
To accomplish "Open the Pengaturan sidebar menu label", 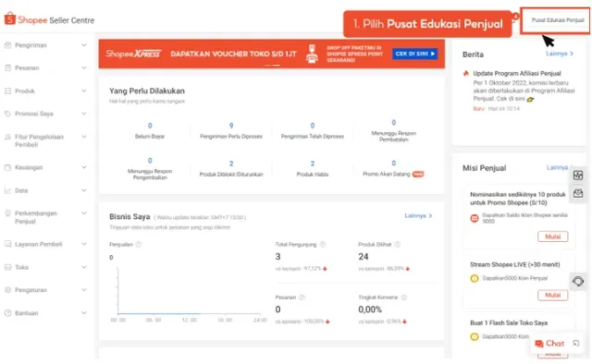I will 31,290.
